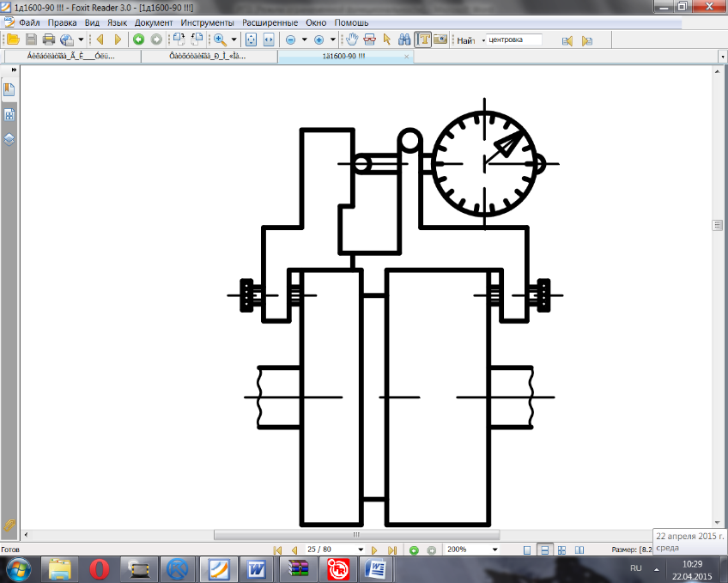The width and height of the screenshot is (728, 583).
Task: Open page number 25 / 80 dropdown
Action: click(x=361, y=550)
